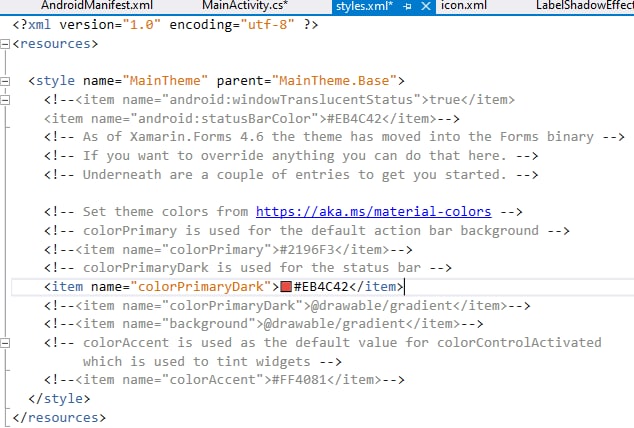Collapse the colorAccent comment block

(4, 343)
